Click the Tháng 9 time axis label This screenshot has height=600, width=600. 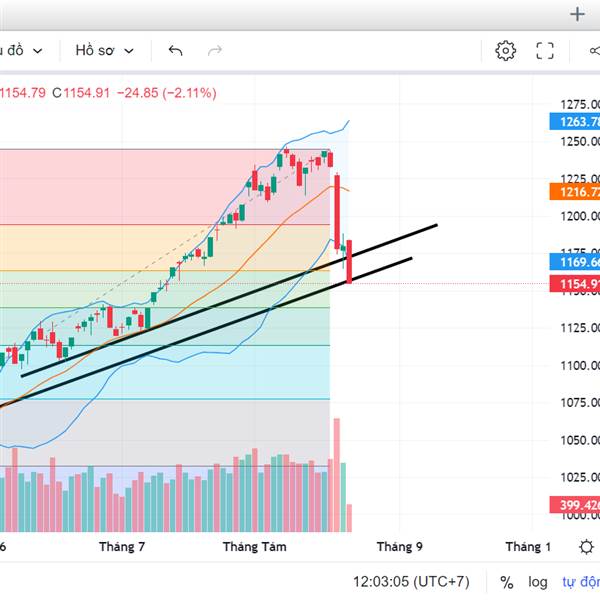[399, 546]
